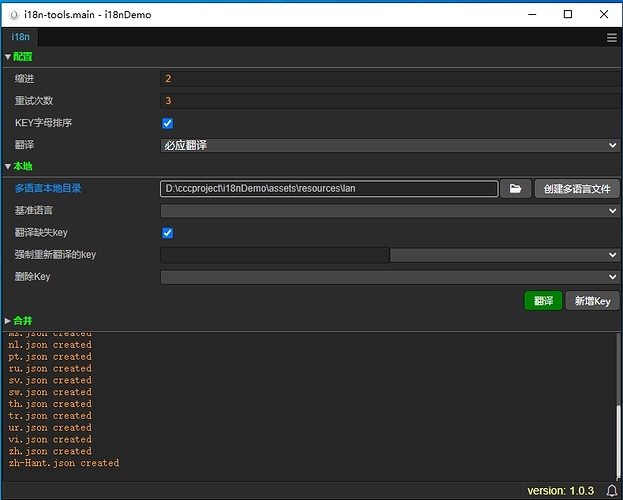Click log line tr.json created
623x500 pixels.
click(50, 416)
